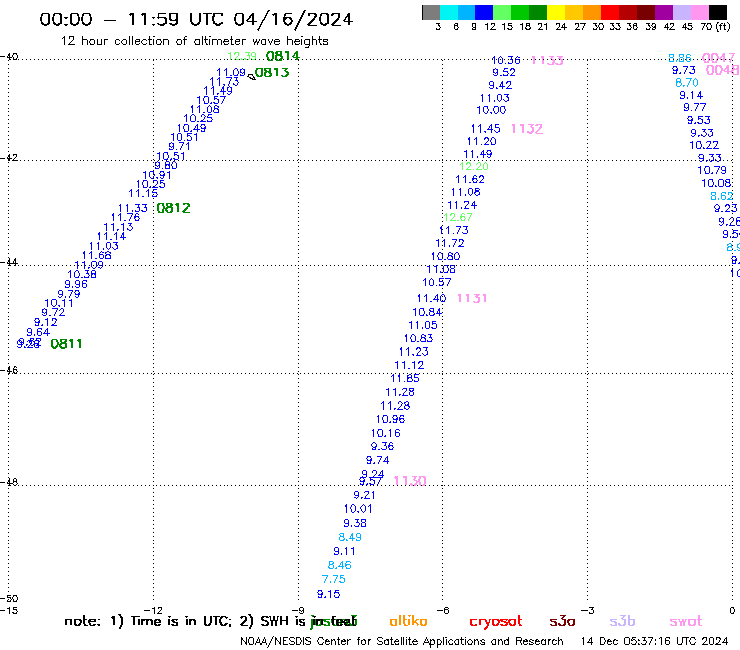The image size is (740, 650).
Task: Click the purple legend swatch
Action: [x=663, y=12]
